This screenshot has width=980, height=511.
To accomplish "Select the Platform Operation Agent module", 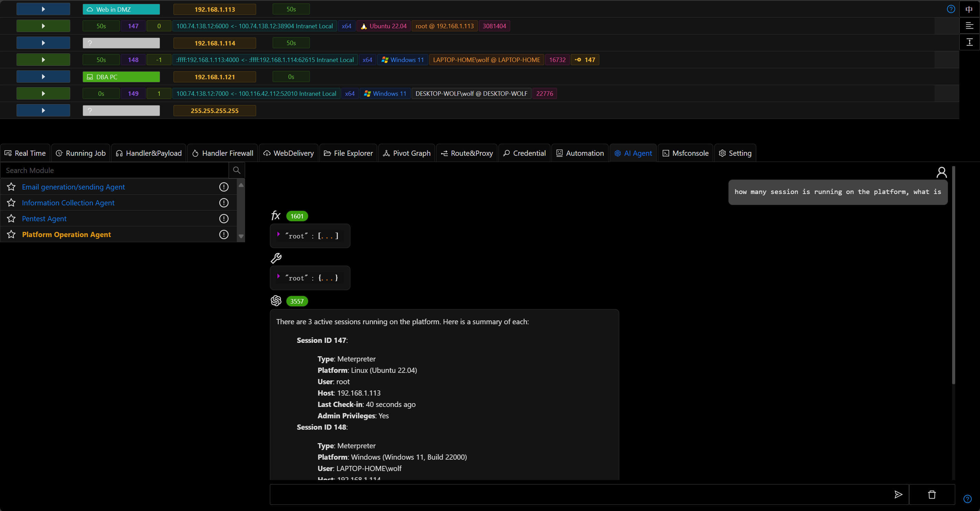I will pyautogui.click(x=66, y=235).
